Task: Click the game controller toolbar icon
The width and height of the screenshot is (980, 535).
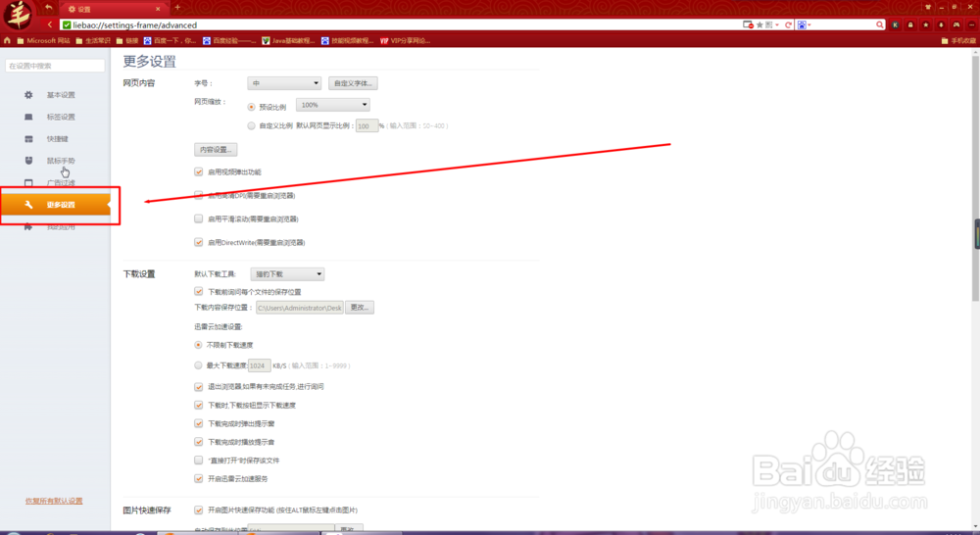Action: 956,25
